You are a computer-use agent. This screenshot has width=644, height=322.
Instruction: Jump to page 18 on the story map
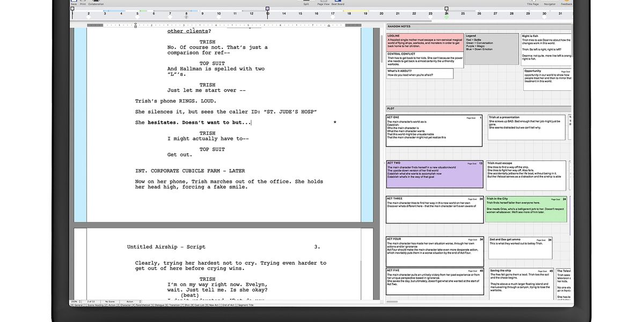[x=349, y=13]
